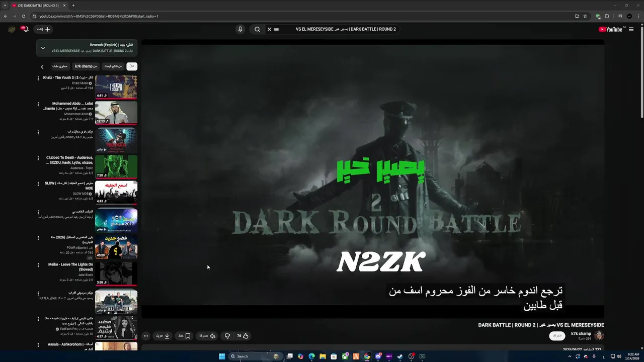644x362 pixels.
Task: Start voice search with microphone icon
Action: [x=240, y=29]
